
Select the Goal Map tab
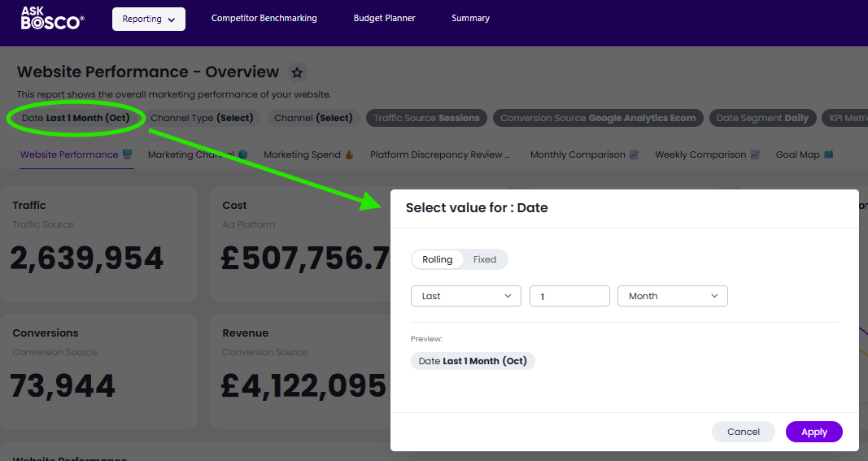(x=804, y=154)
